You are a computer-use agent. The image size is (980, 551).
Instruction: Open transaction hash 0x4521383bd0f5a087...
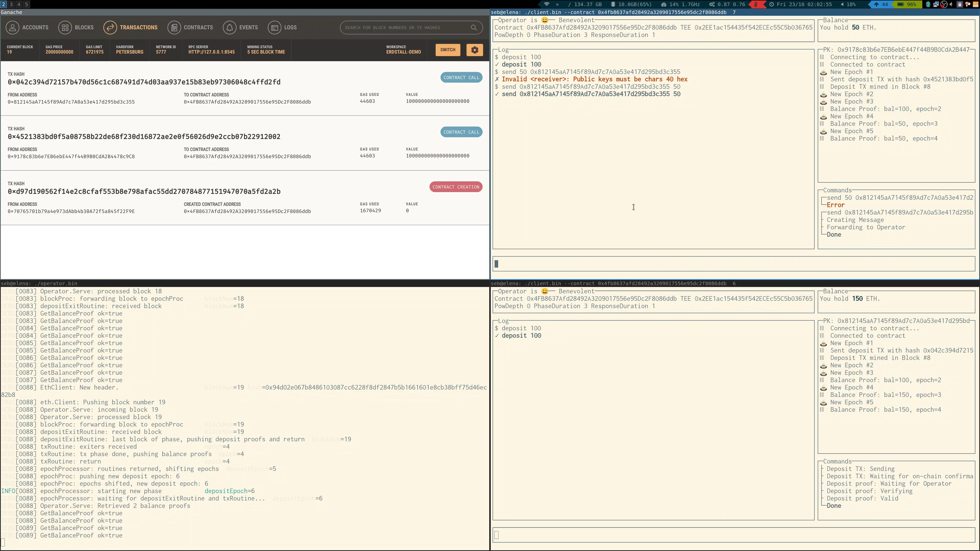point(144,137)
